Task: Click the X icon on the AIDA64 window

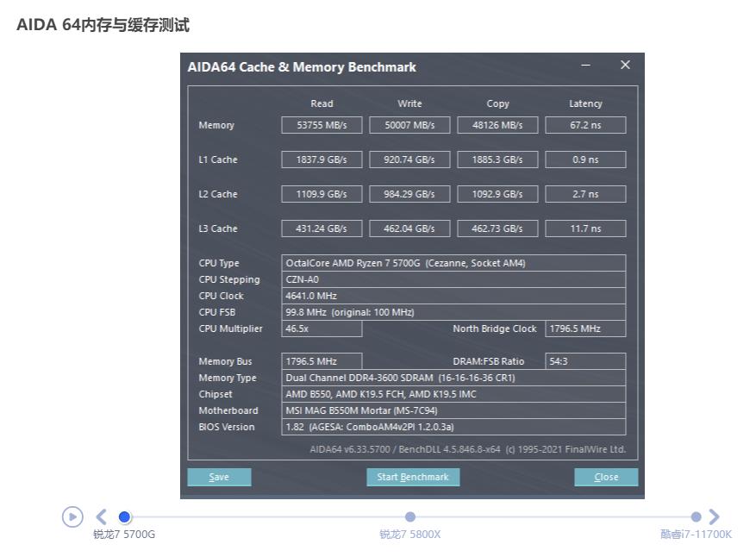Action: coord(625,65)
